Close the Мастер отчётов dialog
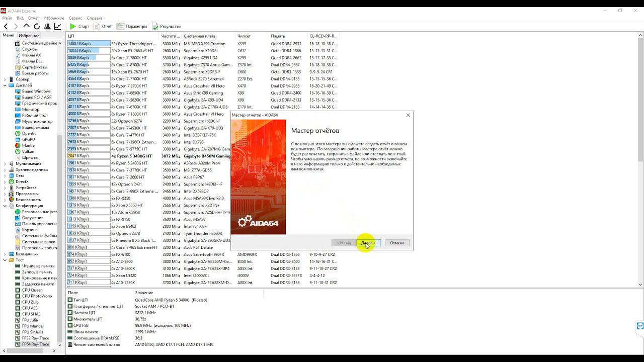This screenshot has height=362, width=644. click(408, 115)
